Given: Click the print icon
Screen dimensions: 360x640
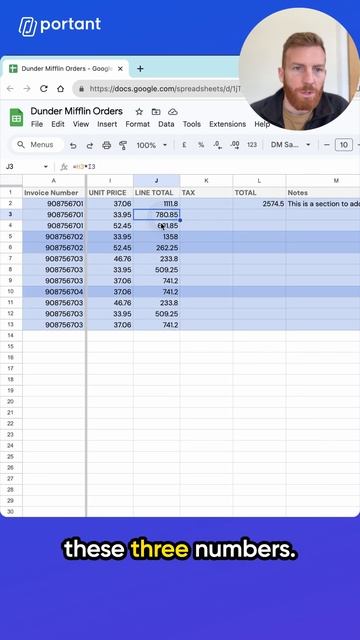Looking at the screenshot, I should (x=107, y=145).
